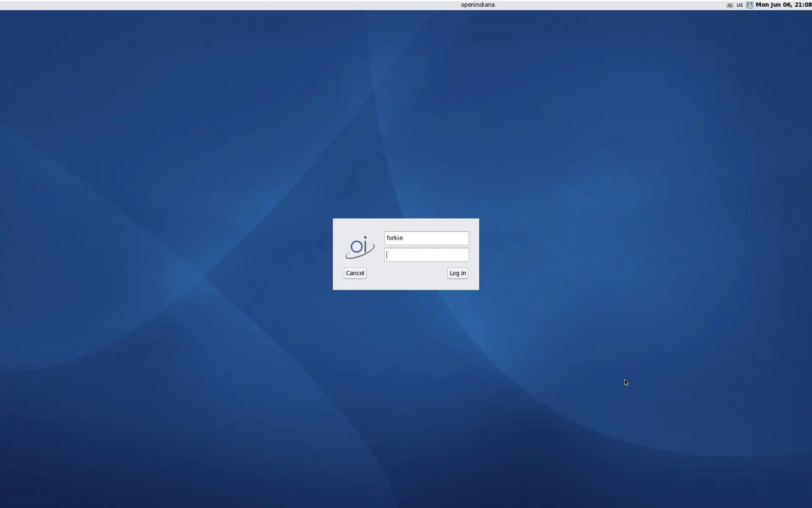
Task: Focus the empty password field
Action: pyautogui.click(x=426, y=255)
